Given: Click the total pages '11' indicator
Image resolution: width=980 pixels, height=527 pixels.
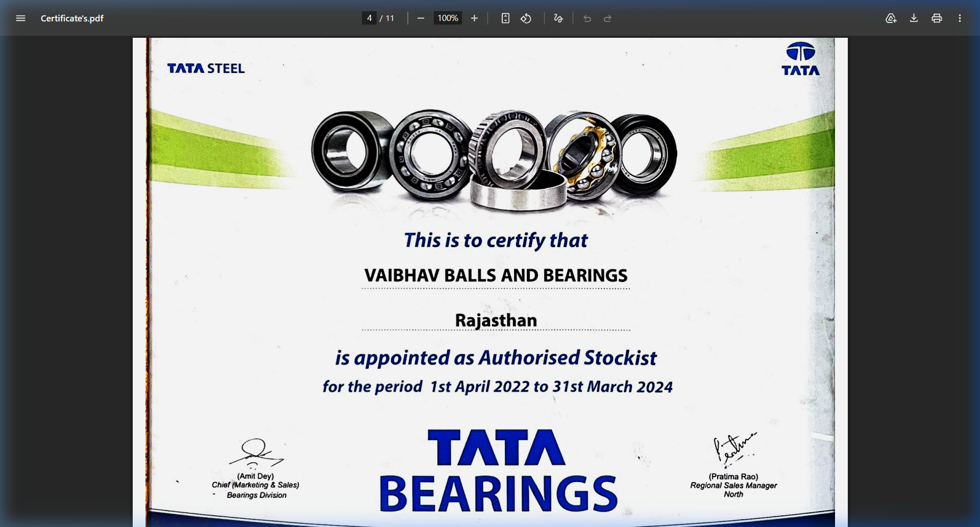Looking at the screenshot, I should click(390, 18).
